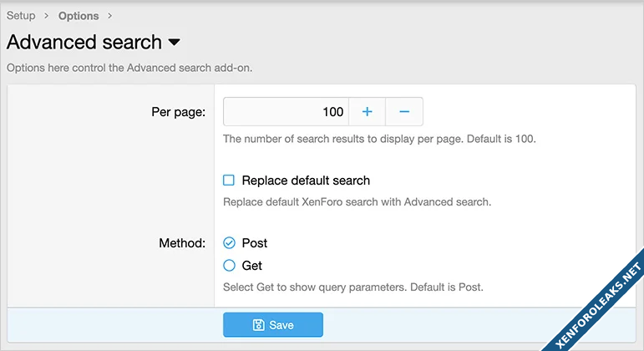Click the Method field label
The image size is (644, 351).
point(182,243)
